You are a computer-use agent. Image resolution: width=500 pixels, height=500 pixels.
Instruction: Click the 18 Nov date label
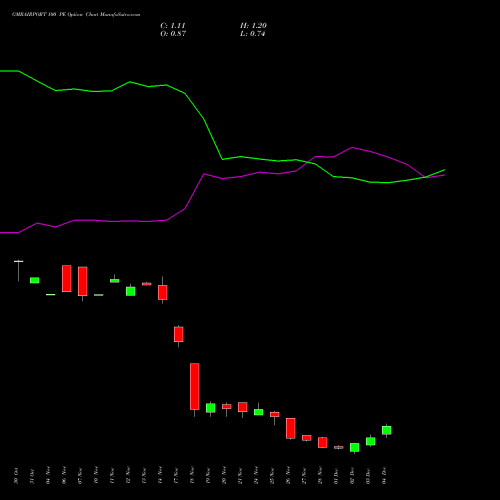coord(192,476)
